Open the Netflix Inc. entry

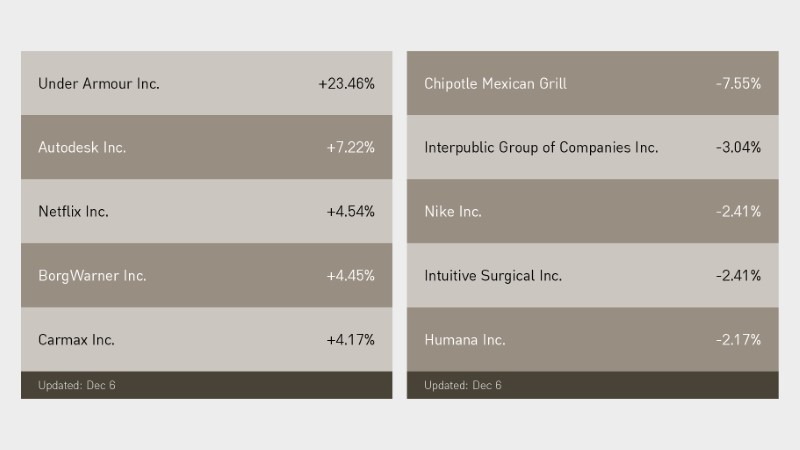pos(73,212)
